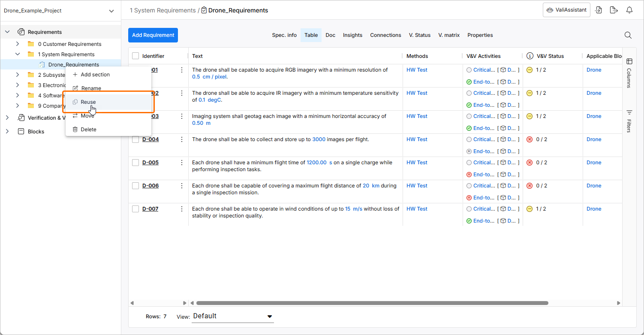This screenshot has height=335, width=644.
Task: Click the export file icon
Action: pos(614,10)
